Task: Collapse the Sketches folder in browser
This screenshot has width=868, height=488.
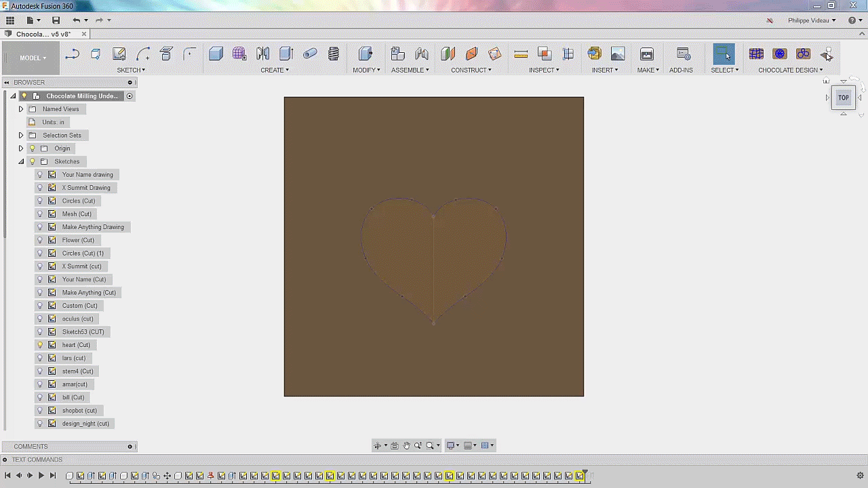Action: point(21,161)
